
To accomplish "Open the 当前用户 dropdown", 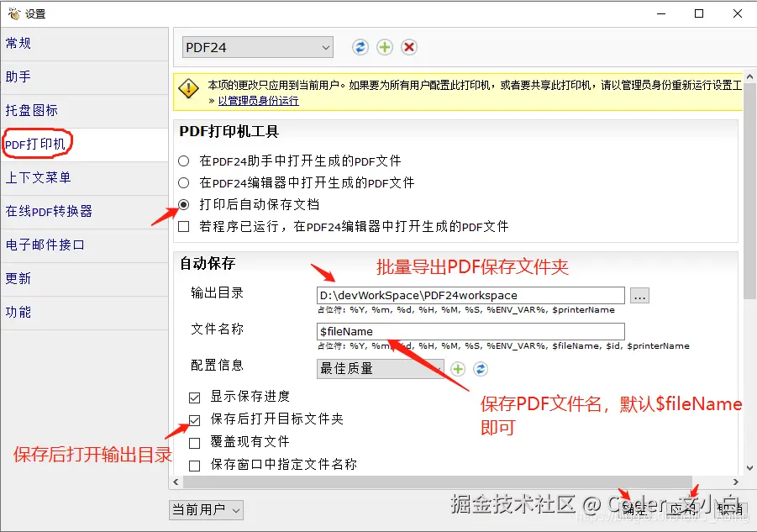I will pyautogui.click(x=206, y=510).
